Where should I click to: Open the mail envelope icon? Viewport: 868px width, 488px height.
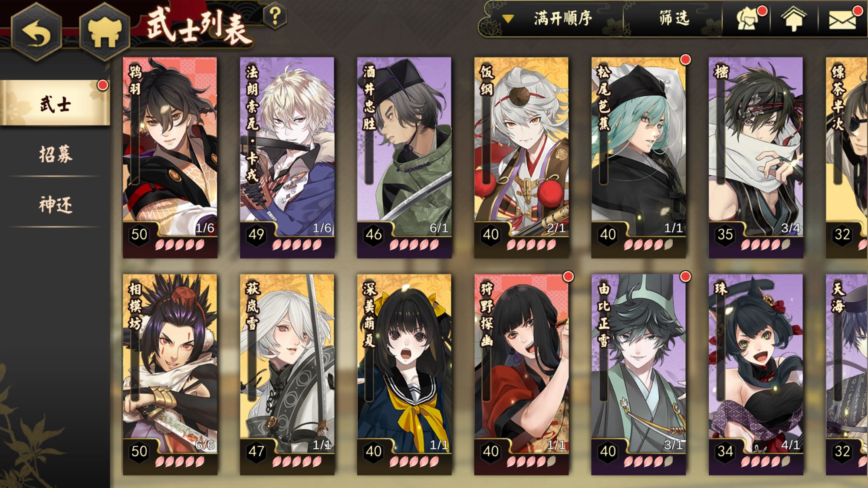point(842,19)
